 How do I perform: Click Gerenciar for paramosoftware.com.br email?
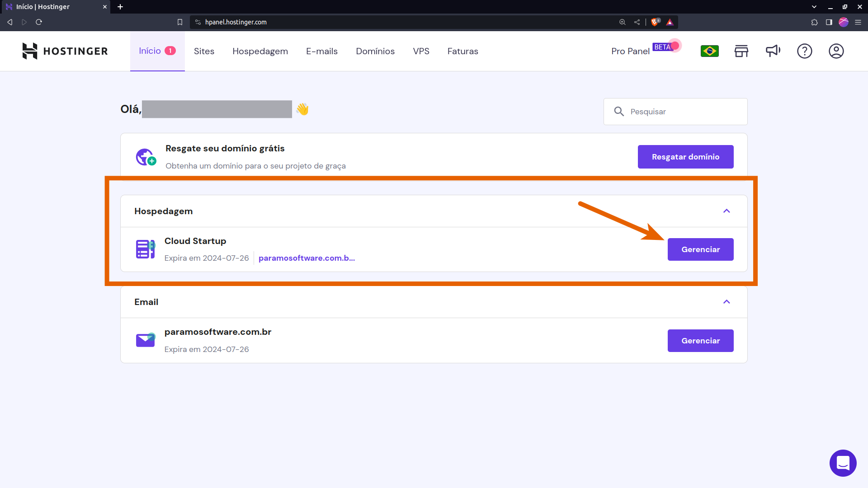pyautogui.click(x=700, y=341)
